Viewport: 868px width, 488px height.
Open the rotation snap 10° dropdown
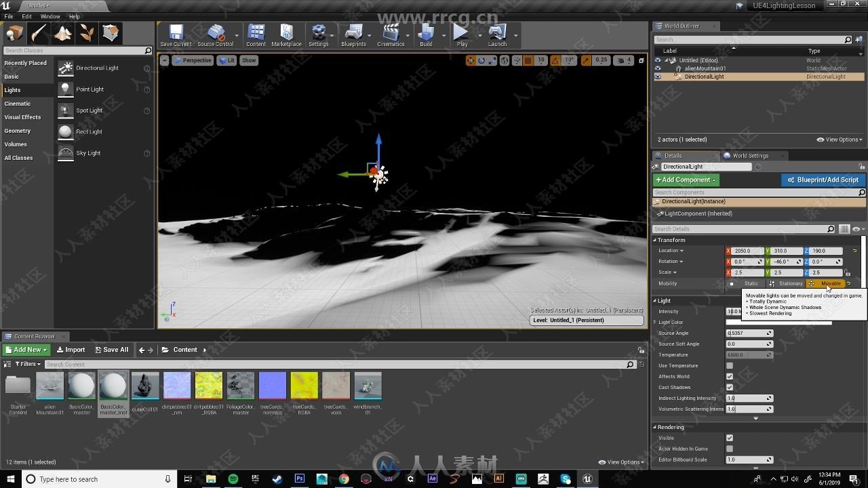coord(570,60)
